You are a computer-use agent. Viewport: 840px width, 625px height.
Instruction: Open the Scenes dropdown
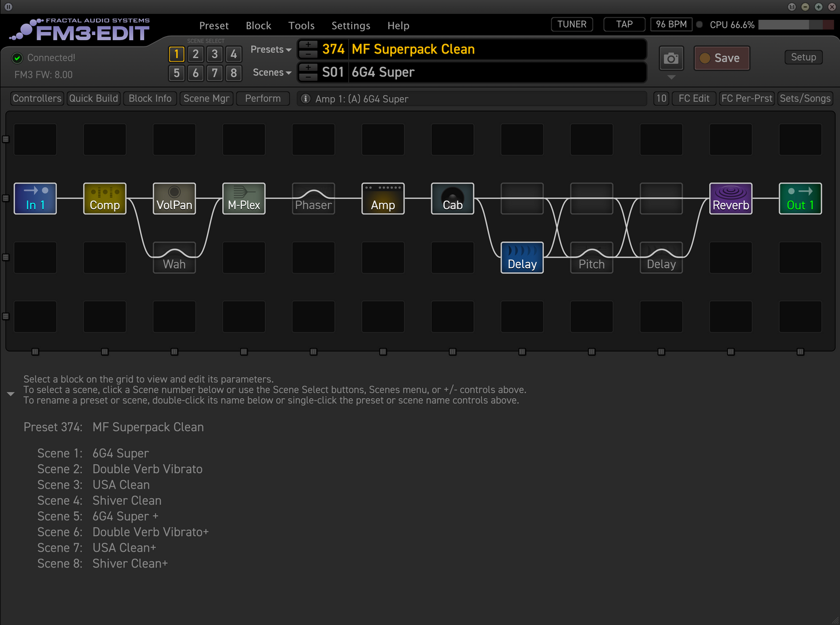(271, 72)
